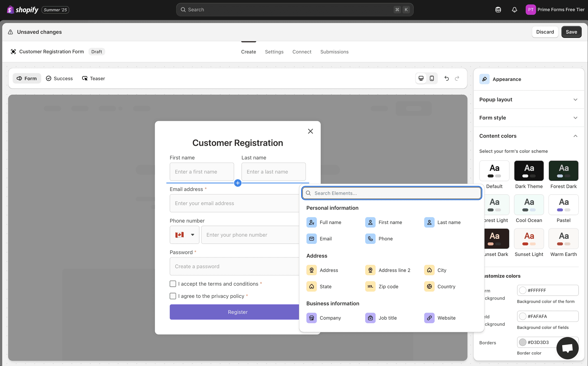Add the Email element

(x=319, y=239)
